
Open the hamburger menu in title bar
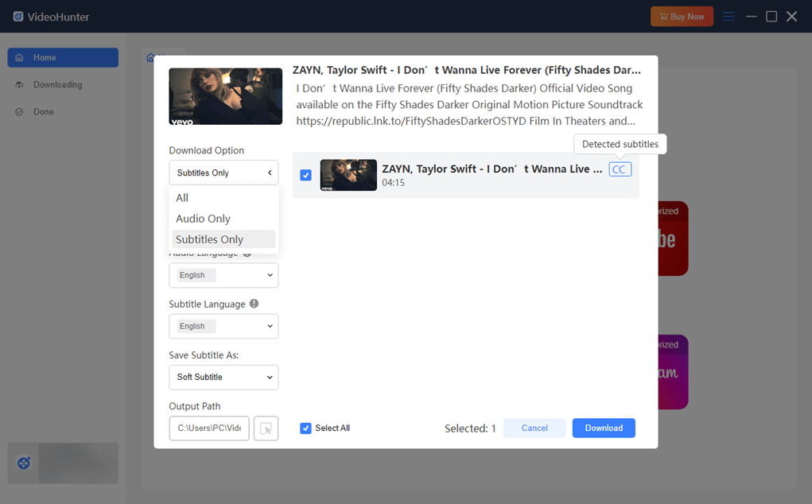pyautogui.click(x=728, y=17)
